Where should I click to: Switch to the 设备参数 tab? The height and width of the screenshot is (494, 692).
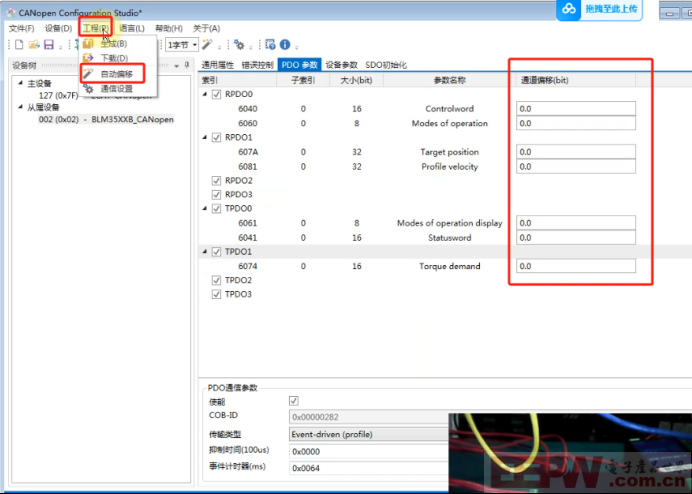pos(342,65)
